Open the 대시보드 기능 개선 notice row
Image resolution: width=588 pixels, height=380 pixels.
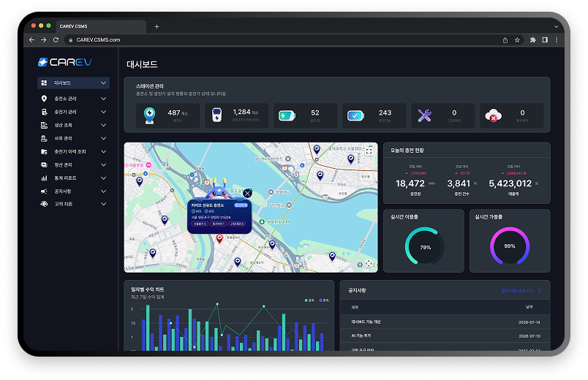pyautogui.click(x=445, y=322)
